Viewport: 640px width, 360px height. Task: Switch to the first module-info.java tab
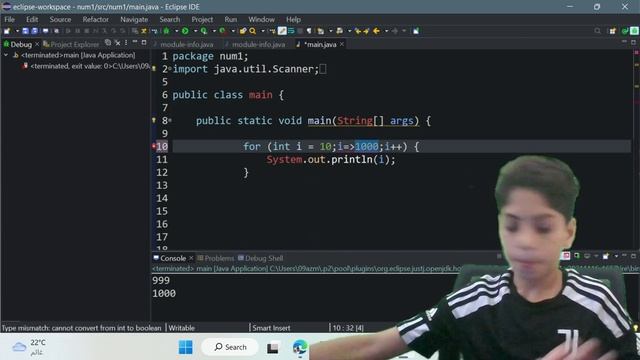tap(184, 44)
